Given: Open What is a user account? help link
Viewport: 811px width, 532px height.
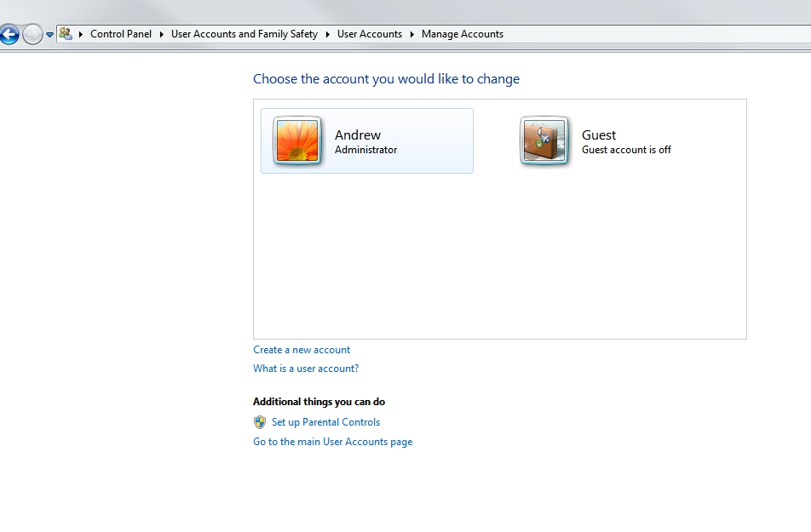Looking at the screenshot, I should (306, 369).
